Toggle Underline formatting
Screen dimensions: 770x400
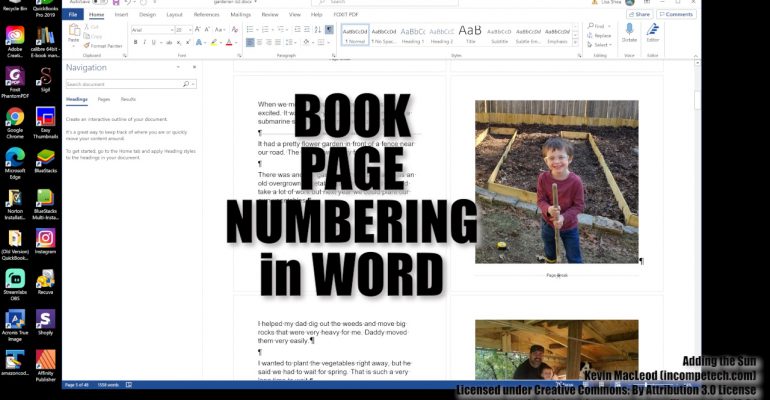[154, 43]
